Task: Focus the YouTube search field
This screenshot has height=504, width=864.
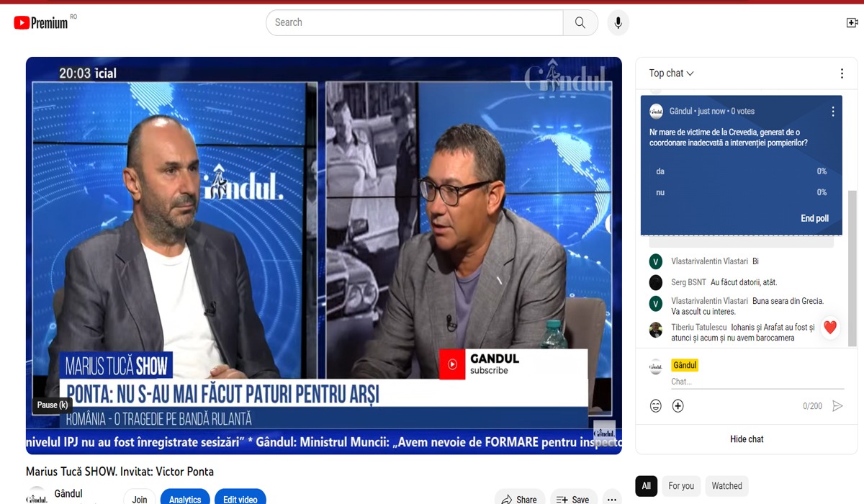Action: point(415,22)
